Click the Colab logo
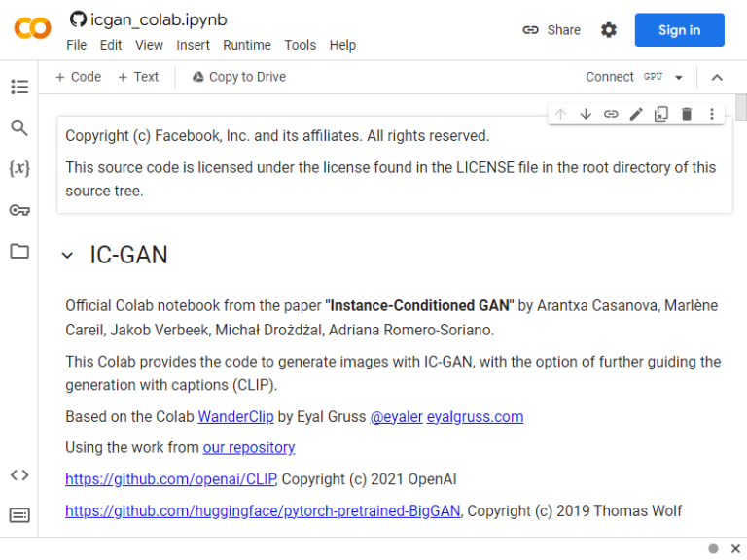 click(x=32, y=28)
